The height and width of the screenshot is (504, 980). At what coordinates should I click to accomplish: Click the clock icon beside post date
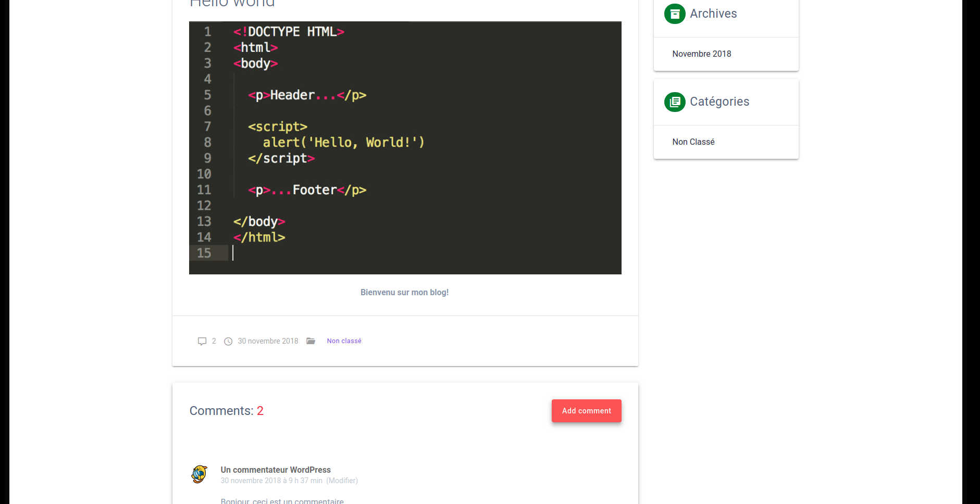click(228, 342)
